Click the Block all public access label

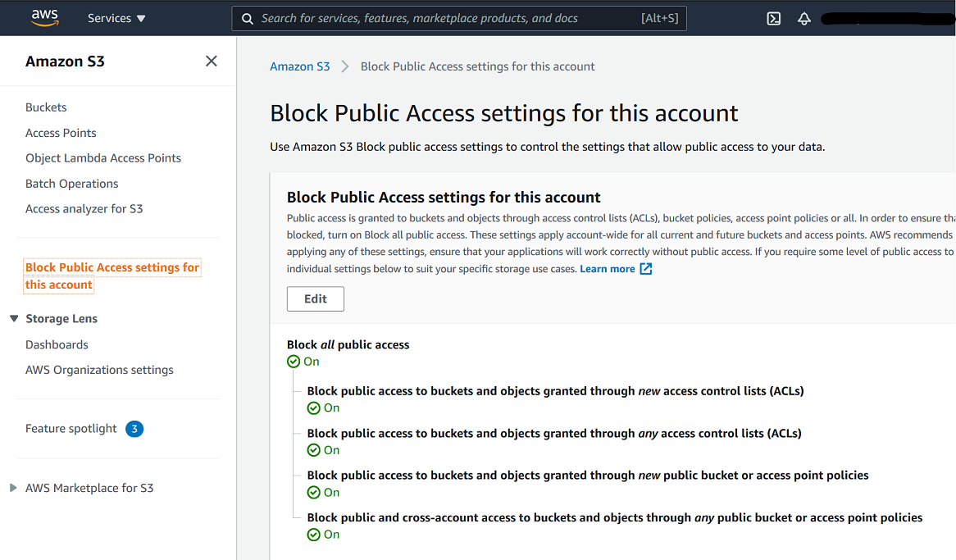tap(348, 344)
